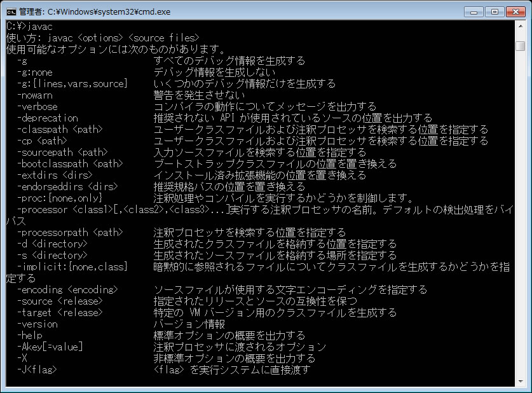532x393 pixels.
Task: Click the '-deprecation' option text
Action: coord(48,118)
